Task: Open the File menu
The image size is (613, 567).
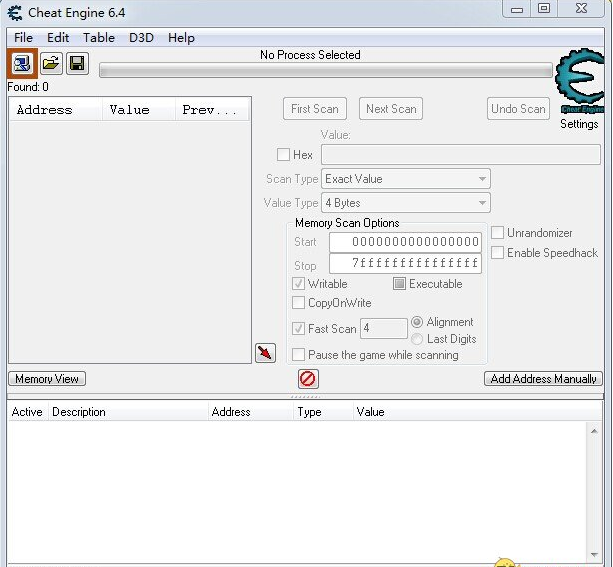Action: (23, 38)
